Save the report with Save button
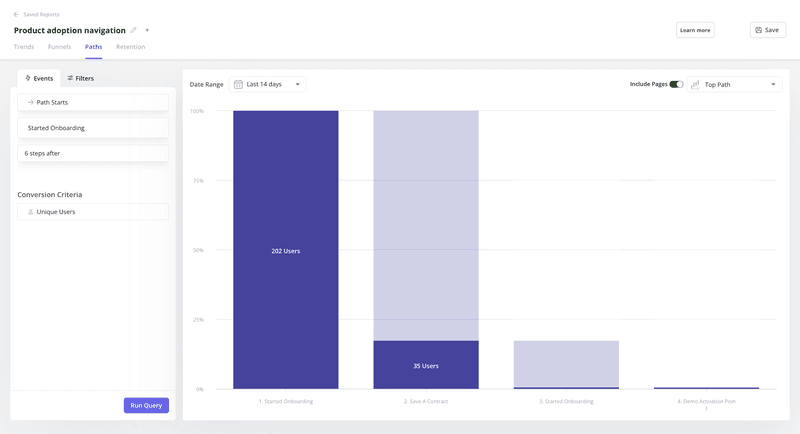Screen dimensions: 800x434 767,30
